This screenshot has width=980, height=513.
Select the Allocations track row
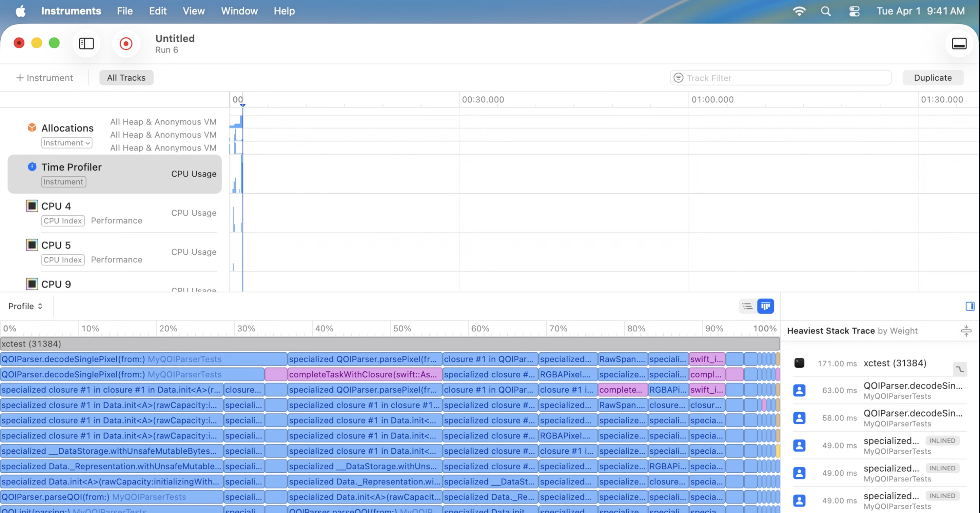click(115, 135)
